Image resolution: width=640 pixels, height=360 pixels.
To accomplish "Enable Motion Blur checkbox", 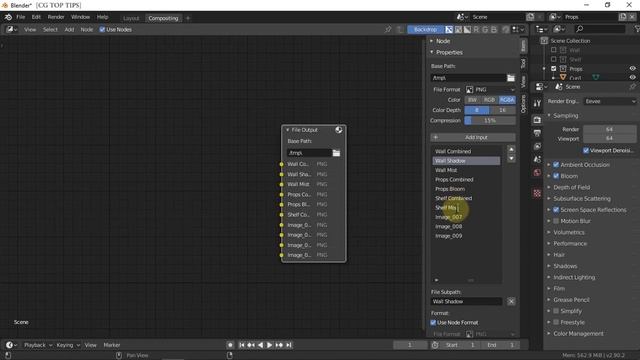I will coord(556,221).
